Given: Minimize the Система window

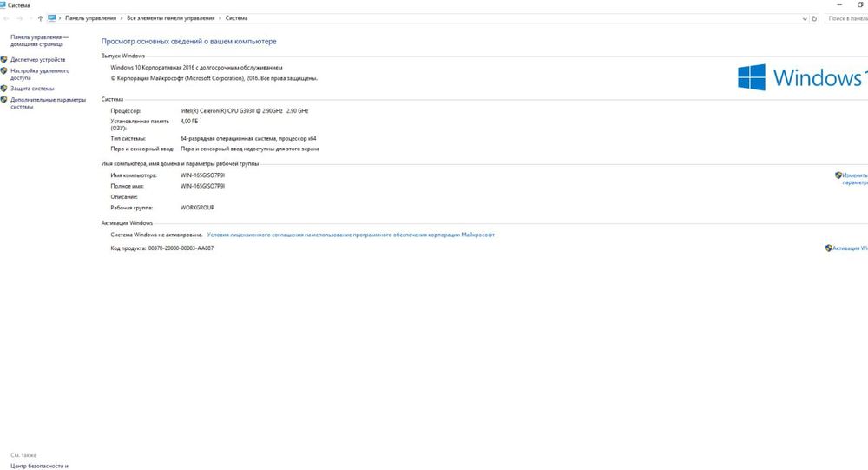Looking at the screenshot, I should (839, 4).
